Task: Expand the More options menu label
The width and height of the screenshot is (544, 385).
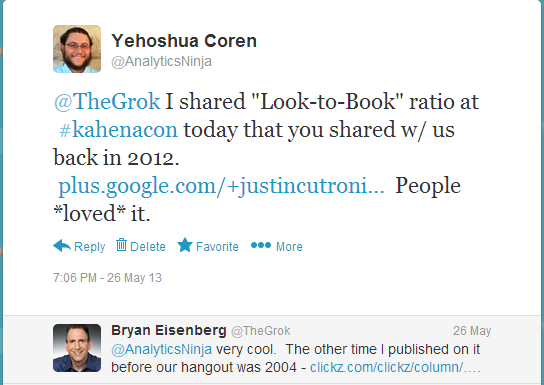Action: [x=289, y=247]
